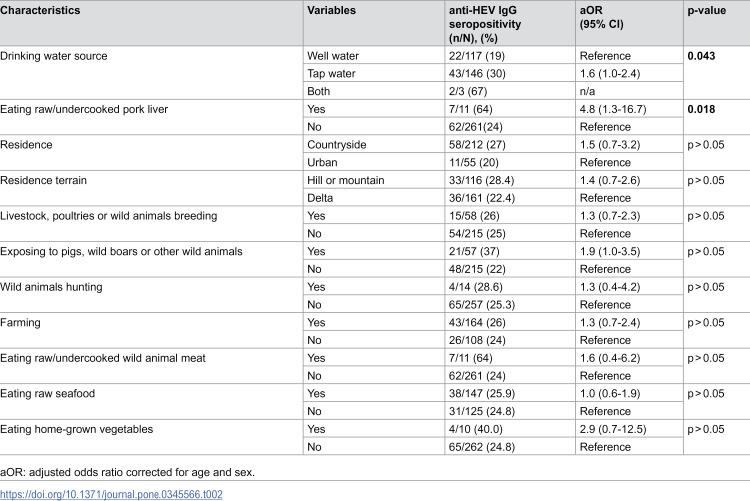Screen dimensions: 750x501
Task: Open the journal.pone DOI link
Action: click(111, 494)
